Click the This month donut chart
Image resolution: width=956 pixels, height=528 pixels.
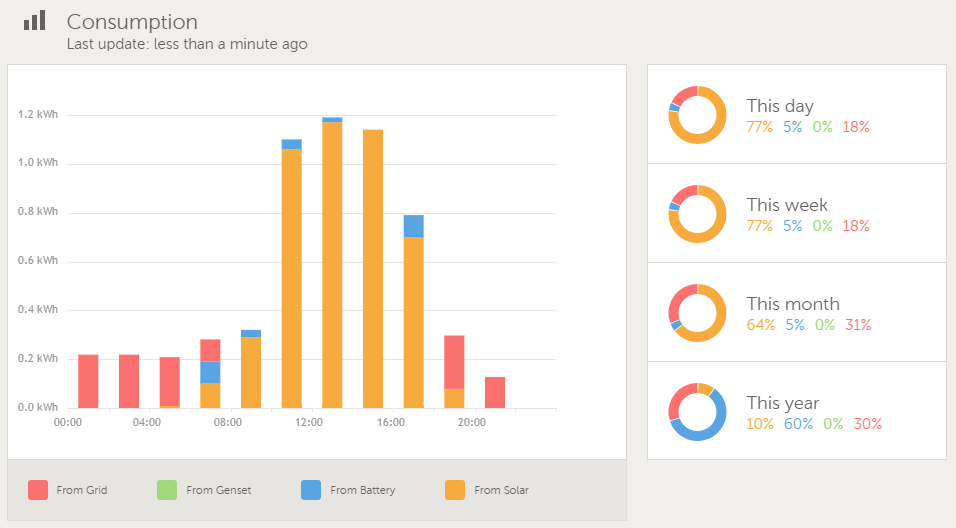click(697, 313)
